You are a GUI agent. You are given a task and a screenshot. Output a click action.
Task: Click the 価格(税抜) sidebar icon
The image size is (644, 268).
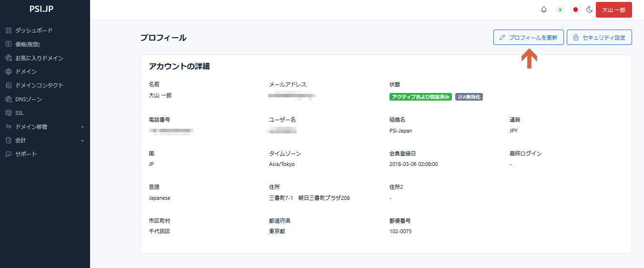pyautogui.click(x=8, y=44)
